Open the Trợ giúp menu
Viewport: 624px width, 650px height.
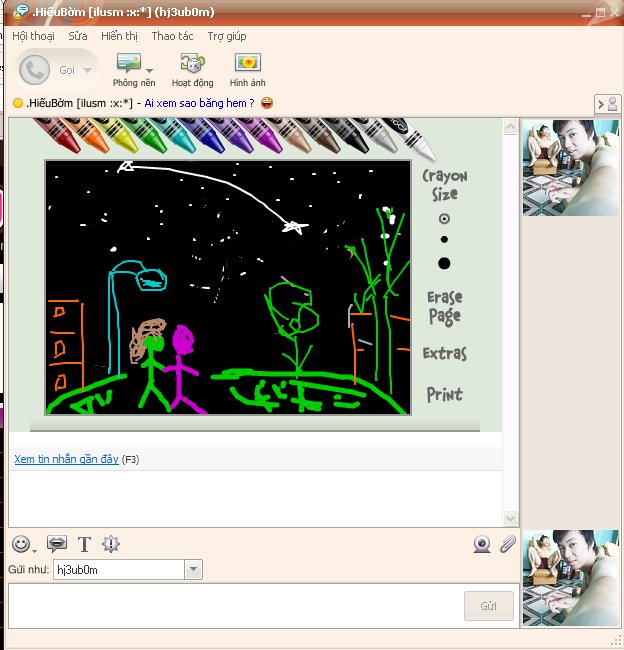pyautogui.click(x=227, y=36)
